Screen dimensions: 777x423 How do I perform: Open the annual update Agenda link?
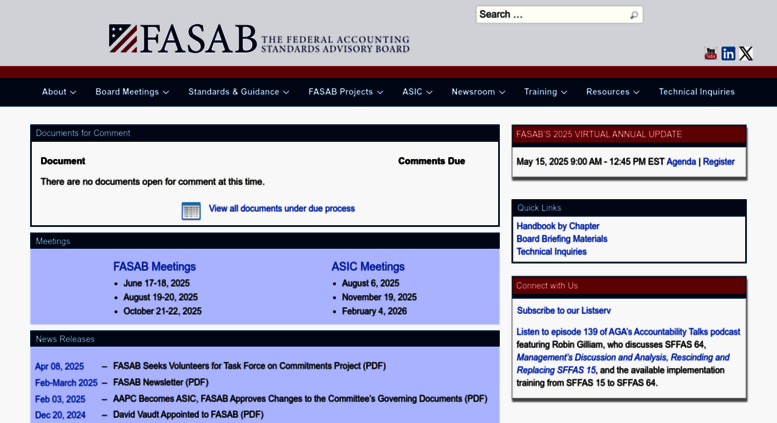(681, 161)
